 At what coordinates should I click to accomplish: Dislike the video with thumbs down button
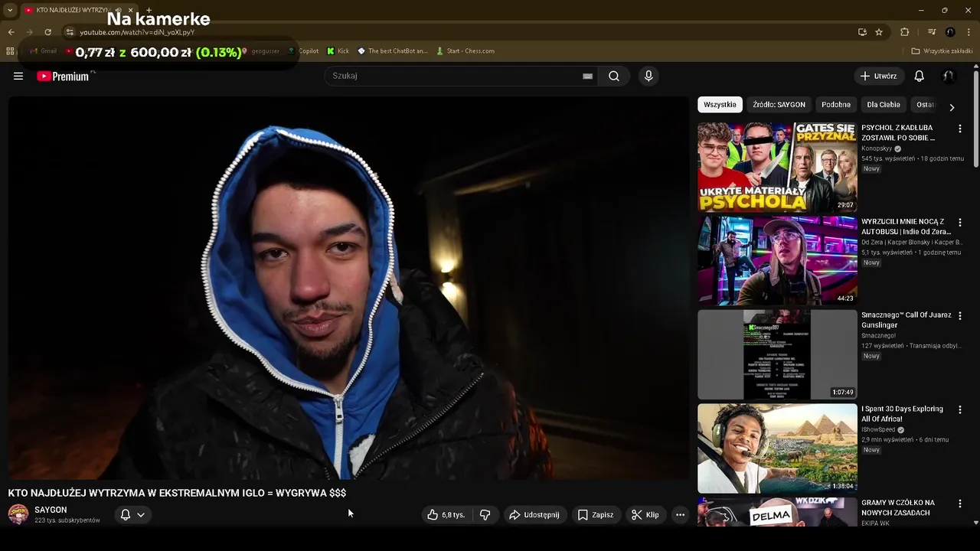[485, 515]
